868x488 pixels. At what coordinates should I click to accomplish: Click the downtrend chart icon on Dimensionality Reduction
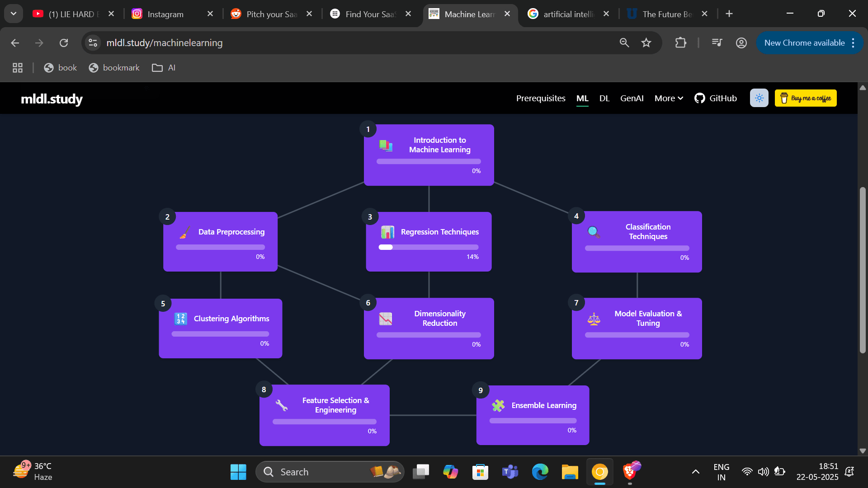click(386, 319)
